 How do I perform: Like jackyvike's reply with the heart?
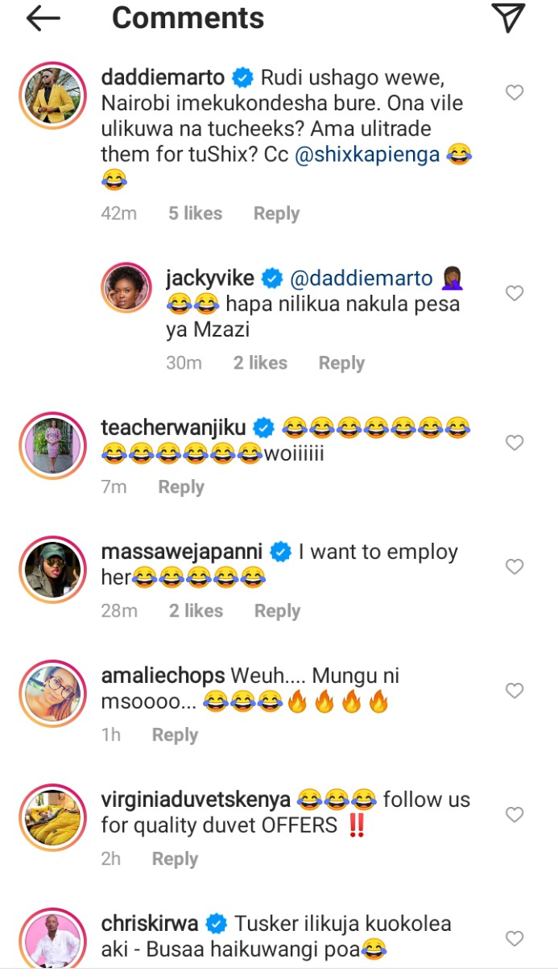coord(515,294)
